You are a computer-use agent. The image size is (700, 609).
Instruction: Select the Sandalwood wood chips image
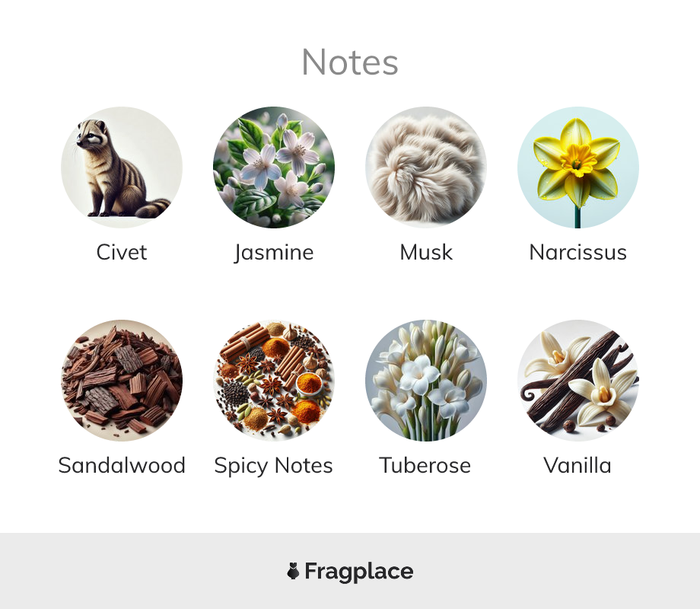pyautogui.click(x=122, y=380)
